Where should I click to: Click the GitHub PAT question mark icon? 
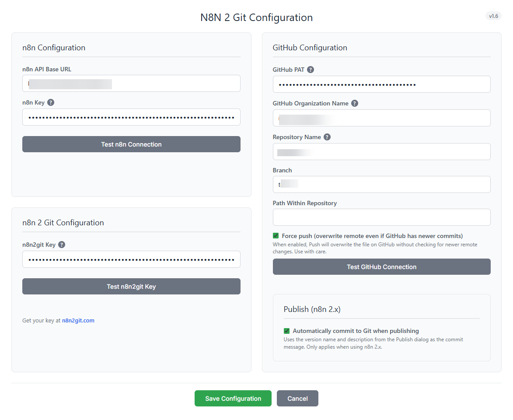pyautogui.click(x=311, y=69)
